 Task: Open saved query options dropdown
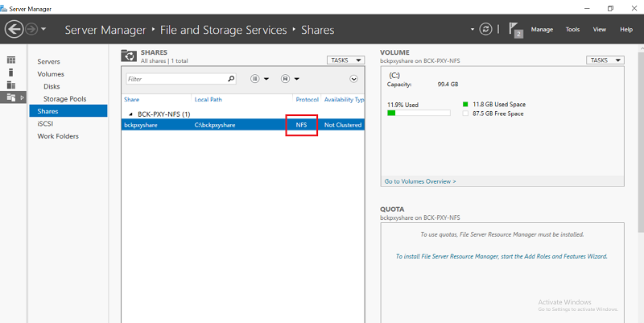290,78
